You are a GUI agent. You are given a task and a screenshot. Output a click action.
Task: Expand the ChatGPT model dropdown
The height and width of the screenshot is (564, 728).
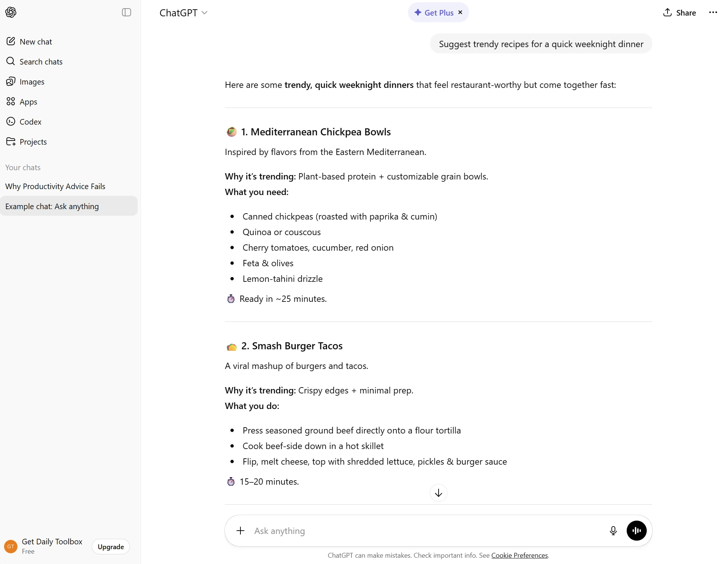tap(183, 13)
